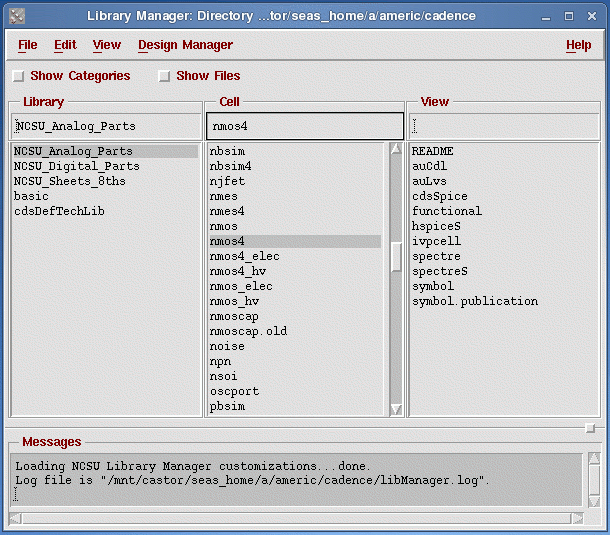Enable the Show Files checkbox
The image size is (610, 535).
(164, 76)
